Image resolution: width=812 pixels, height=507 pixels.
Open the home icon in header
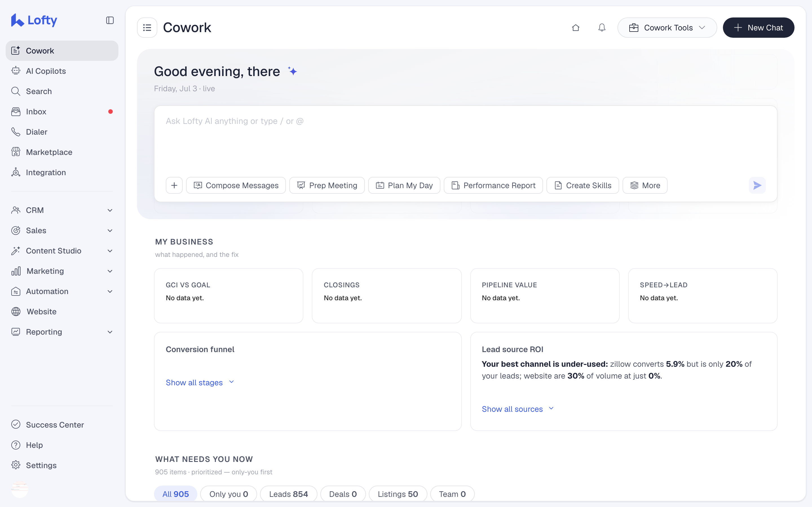(575, 28)
